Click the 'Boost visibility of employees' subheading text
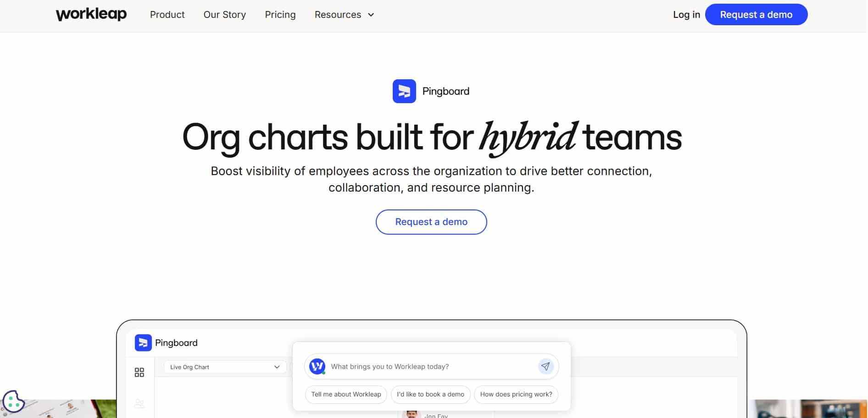 click(431, 179)
